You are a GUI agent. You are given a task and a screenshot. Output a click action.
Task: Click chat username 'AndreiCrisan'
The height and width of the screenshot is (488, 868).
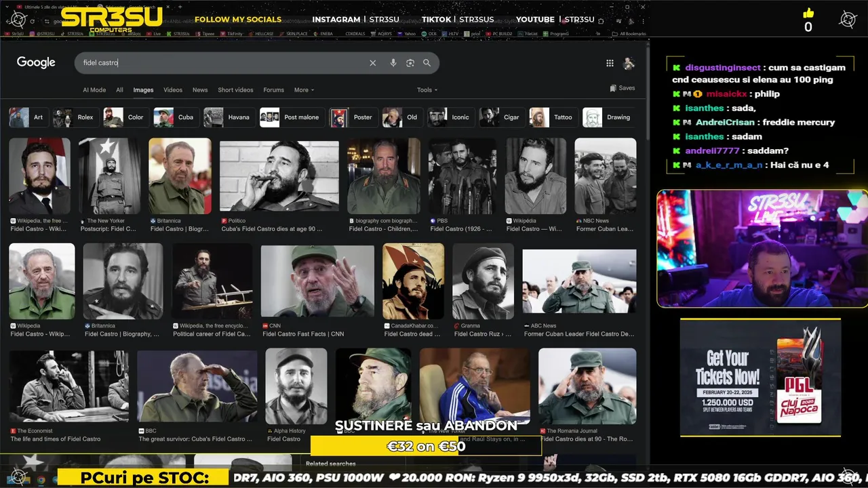tap(725, 123)
